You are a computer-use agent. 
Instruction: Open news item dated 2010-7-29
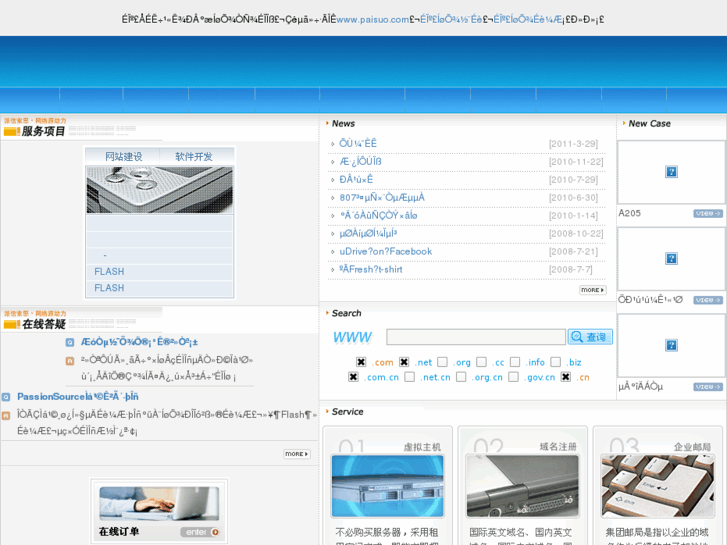[356, 180]
